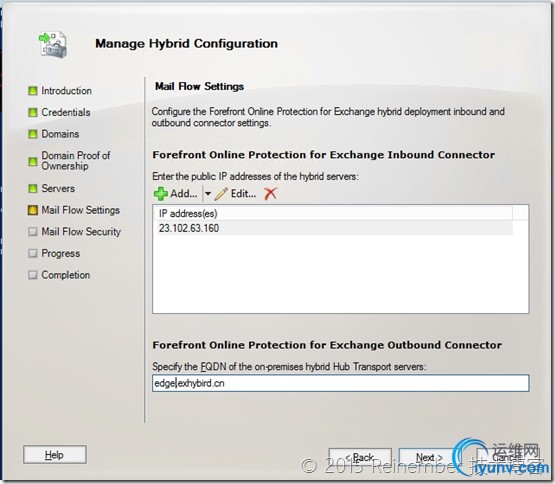This screenshot has height=484, width=555.
Task: Click the Domains step
Action: (60, 134)
